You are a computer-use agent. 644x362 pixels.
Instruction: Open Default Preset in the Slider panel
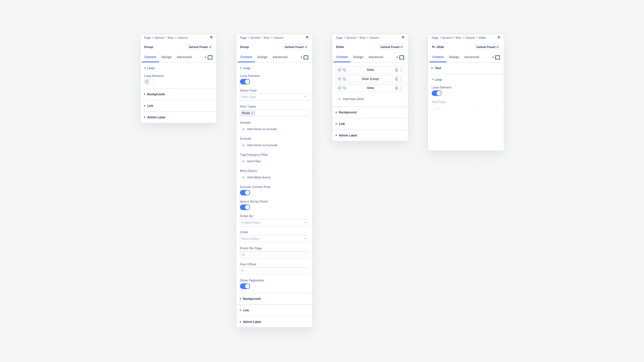[392, 47]
